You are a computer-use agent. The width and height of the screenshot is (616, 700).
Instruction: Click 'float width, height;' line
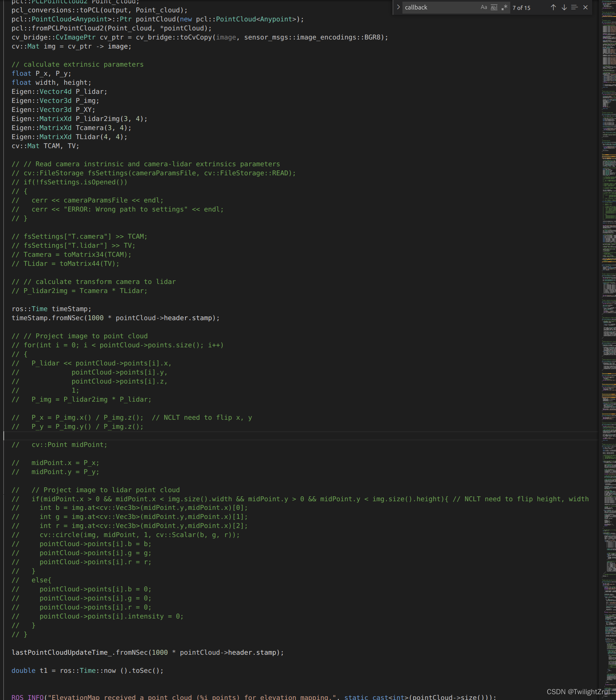point(51,83)
